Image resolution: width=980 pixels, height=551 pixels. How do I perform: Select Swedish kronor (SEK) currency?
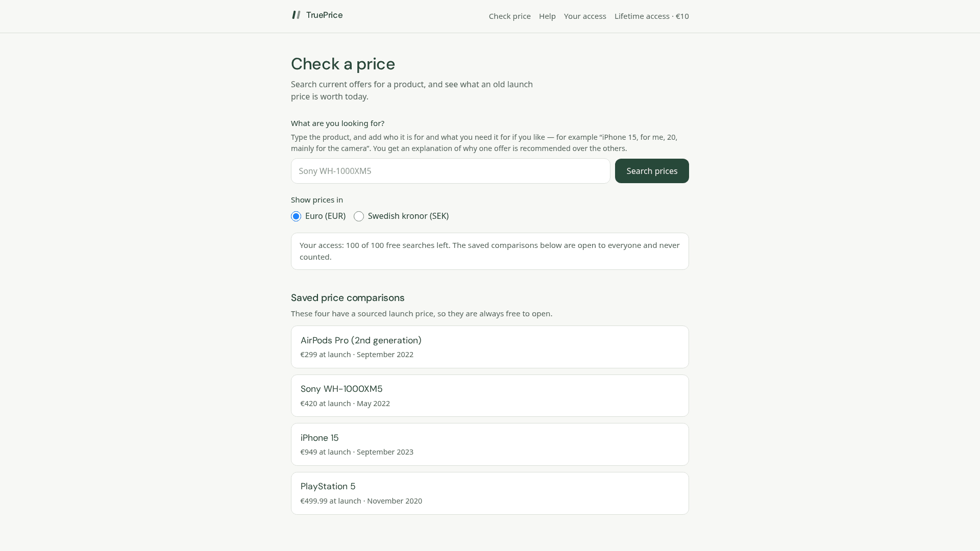tap(359, 216)
